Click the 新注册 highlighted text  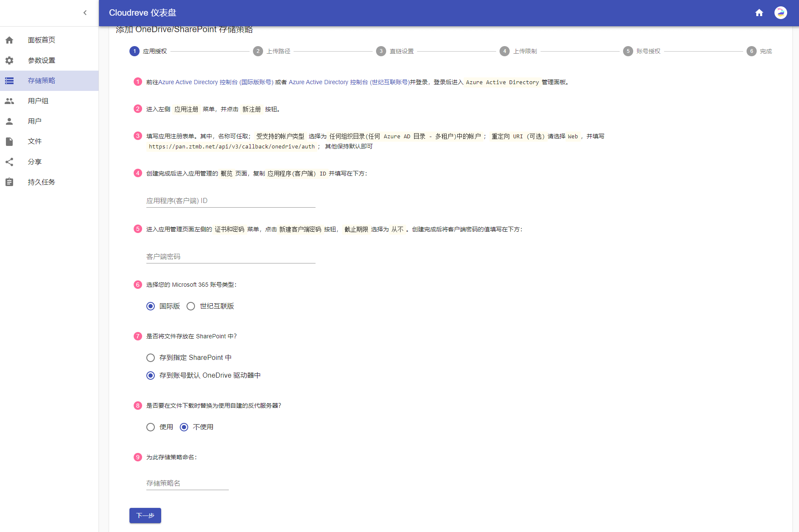point(252,109)
